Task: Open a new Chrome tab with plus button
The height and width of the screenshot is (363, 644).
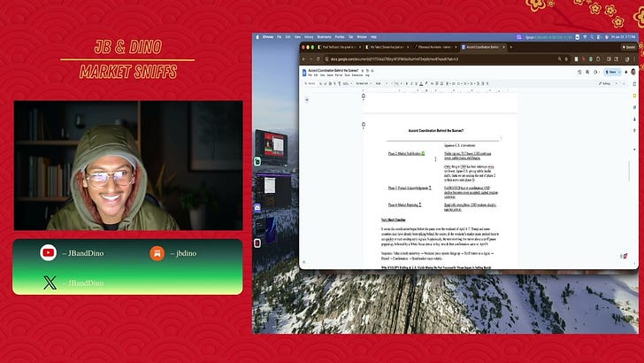Action: click(x=511, y=47)
